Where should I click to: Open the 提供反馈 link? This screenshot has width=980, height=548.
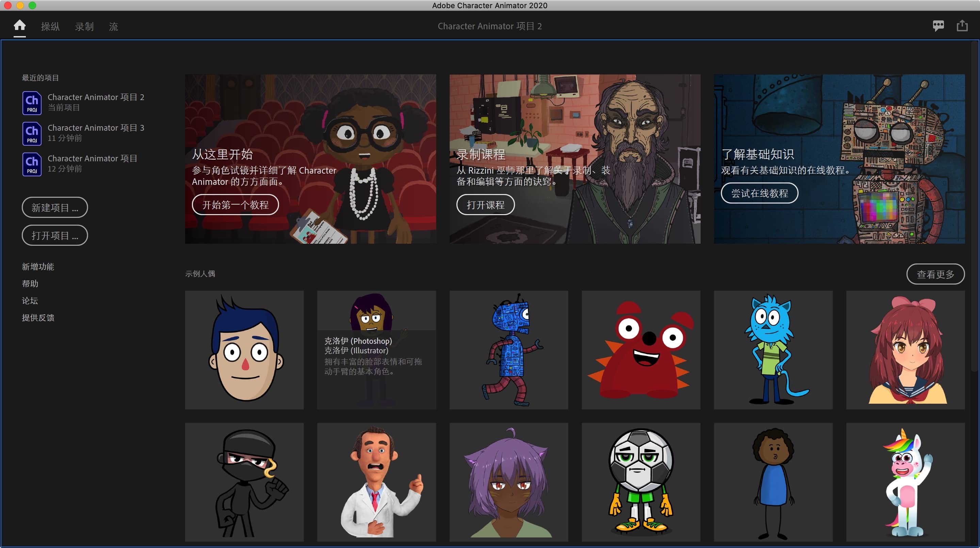(x=38, y=317)
